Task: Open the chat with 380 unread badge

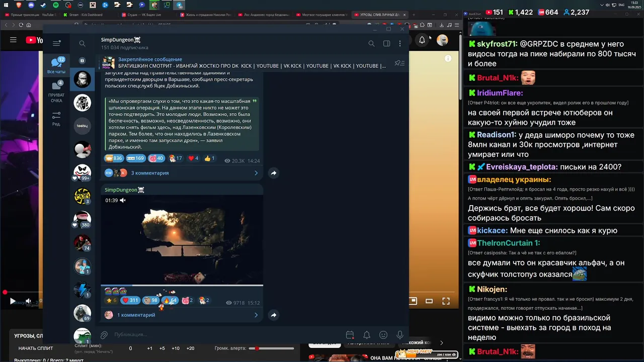Action: 82,219
